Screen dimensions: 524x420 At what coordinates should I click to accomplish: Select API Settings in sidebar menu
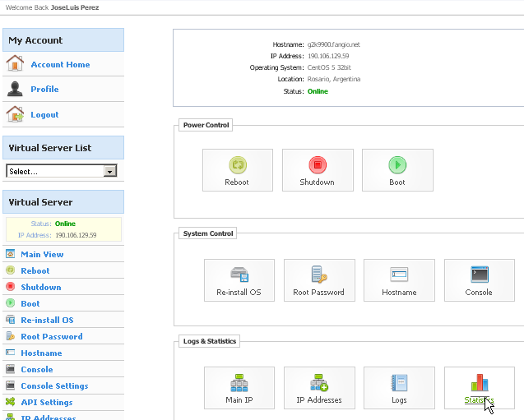pyautogui.click(x=46, y=403)
